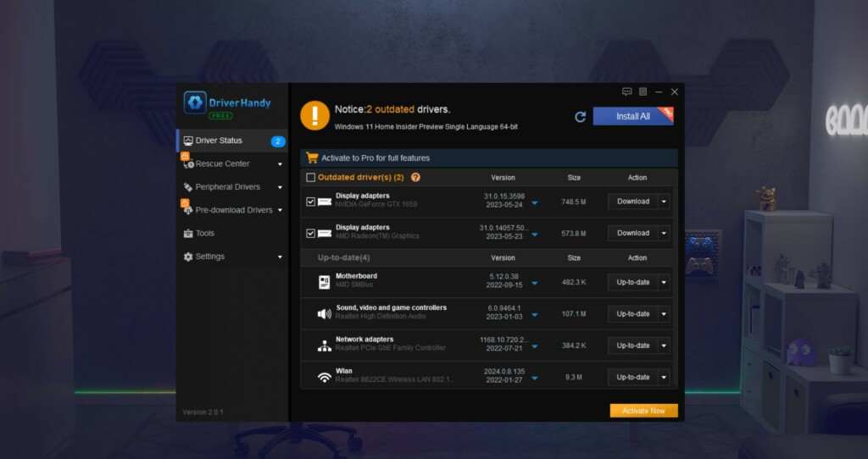Open Settings in the sidebar

click(x=232, y=257)
